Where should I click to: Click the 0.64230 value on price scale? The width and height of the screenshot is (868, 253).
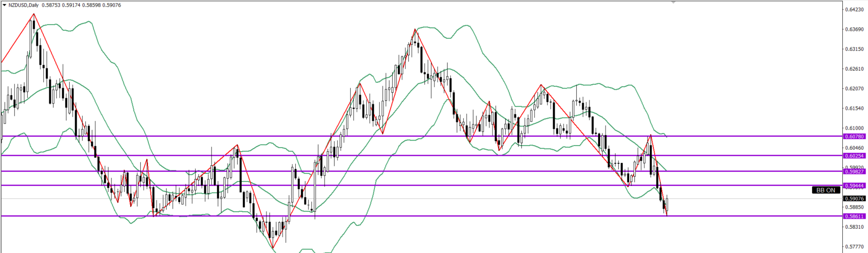(x=854, y=10)
